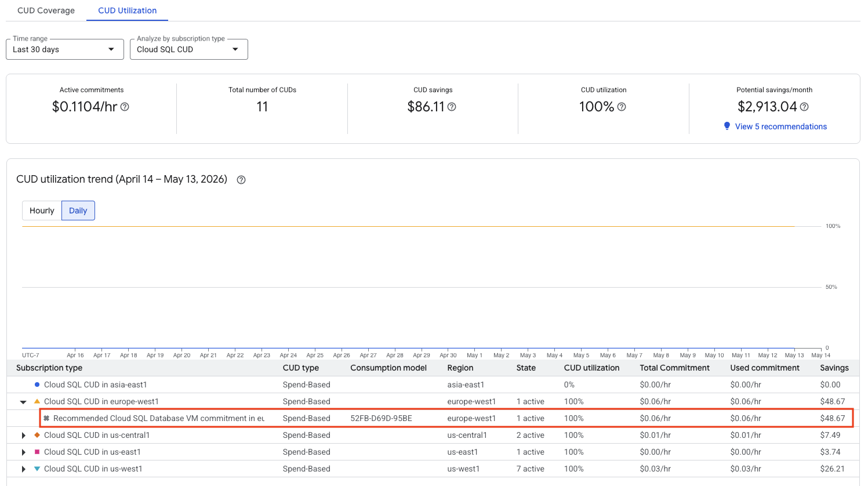Expand Cloud SQL CUD in us-central1 row
This screenshot has height=486, width=868.
pos(23,436)
